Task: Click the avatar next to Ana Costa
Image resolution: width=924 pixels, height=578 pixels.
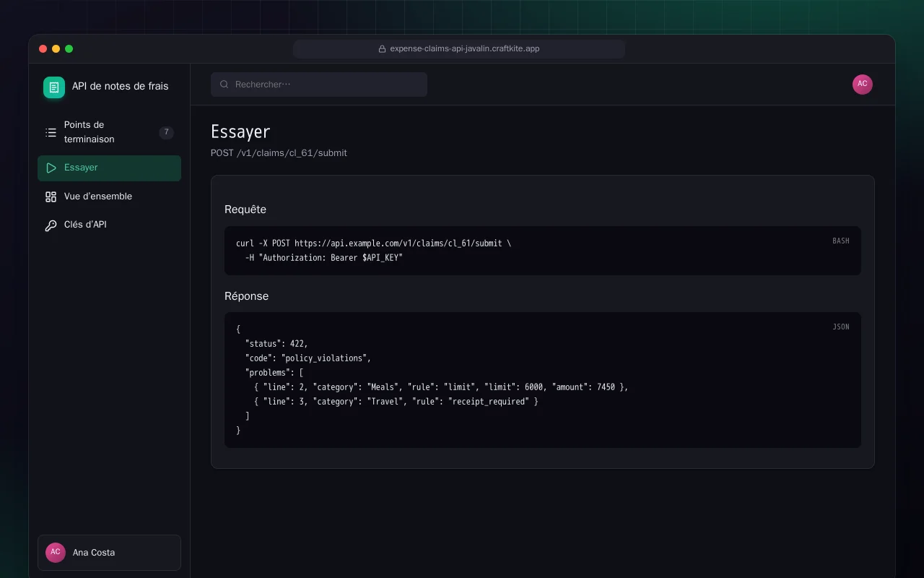Action: [x=56, y=553]
